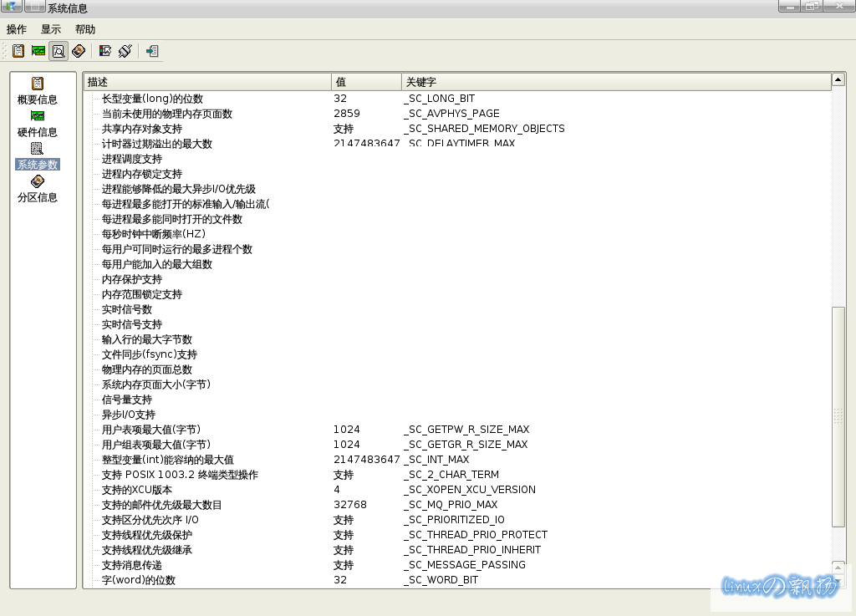856x616 pixels.
Task: Click the hardware card icon in the toolbar
Action: [38, 51]
